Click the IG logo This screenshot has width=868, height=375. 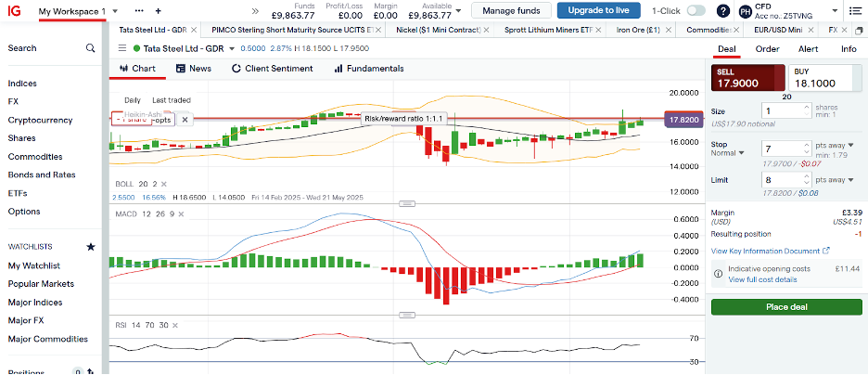[x=15, y=10]
